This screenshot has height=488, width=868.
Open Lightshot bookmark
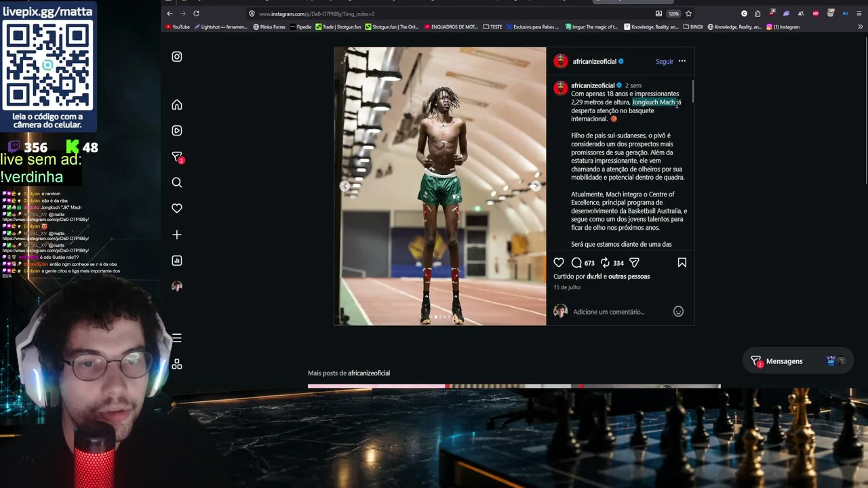click(221, 27)
